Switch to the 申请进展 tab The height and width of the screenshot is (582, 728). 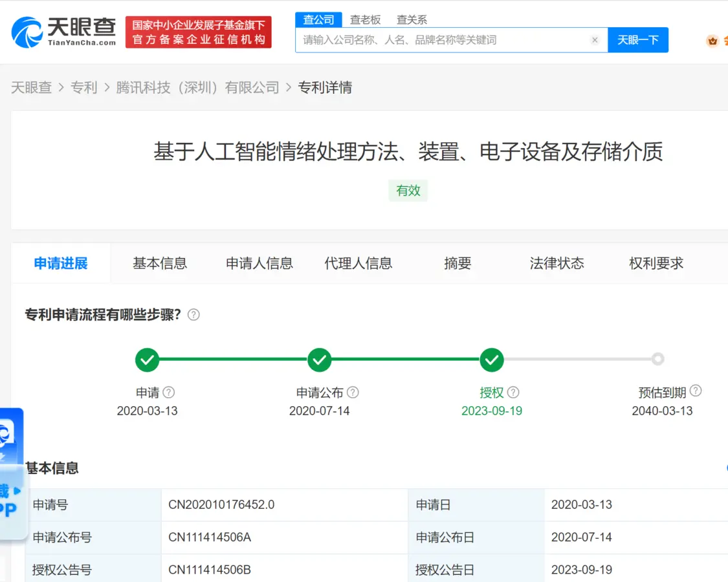point(61,263)
